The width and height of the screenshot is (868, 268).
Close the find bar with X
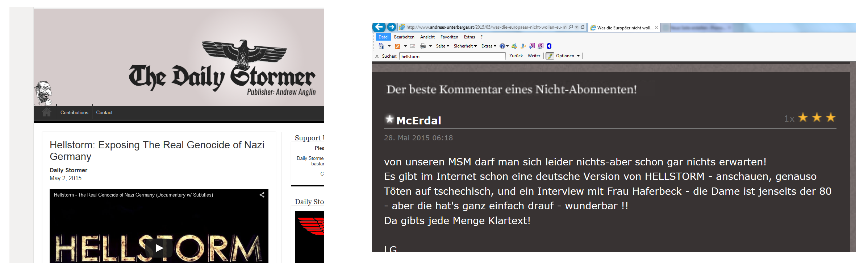pos(377,56)
